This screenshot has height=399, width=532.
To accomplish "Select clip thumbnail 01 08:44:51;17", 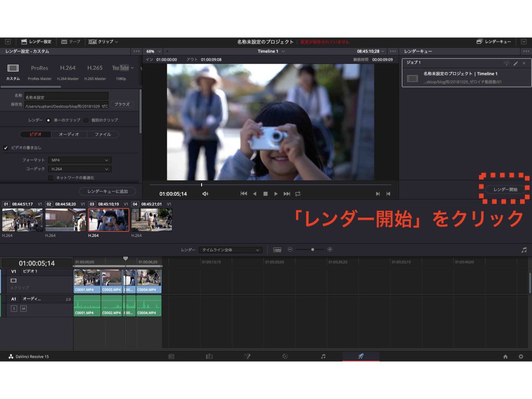I will pyautogui.click(x=22, y=220).
